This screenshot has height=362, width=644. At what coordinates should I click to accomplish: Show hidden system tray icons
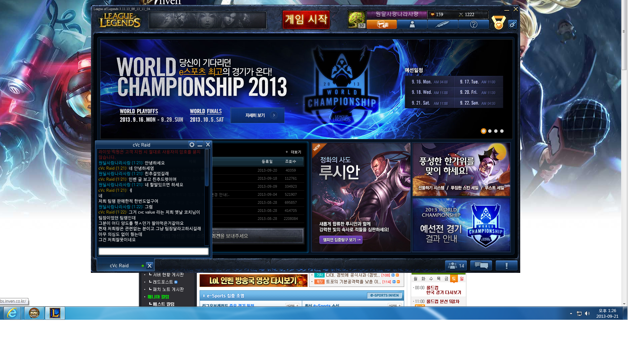571,313
